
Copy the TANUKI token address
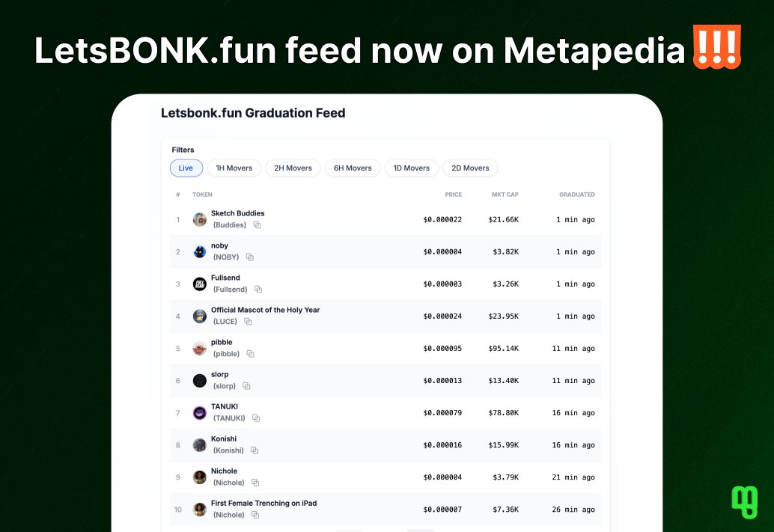click(255, 418)
